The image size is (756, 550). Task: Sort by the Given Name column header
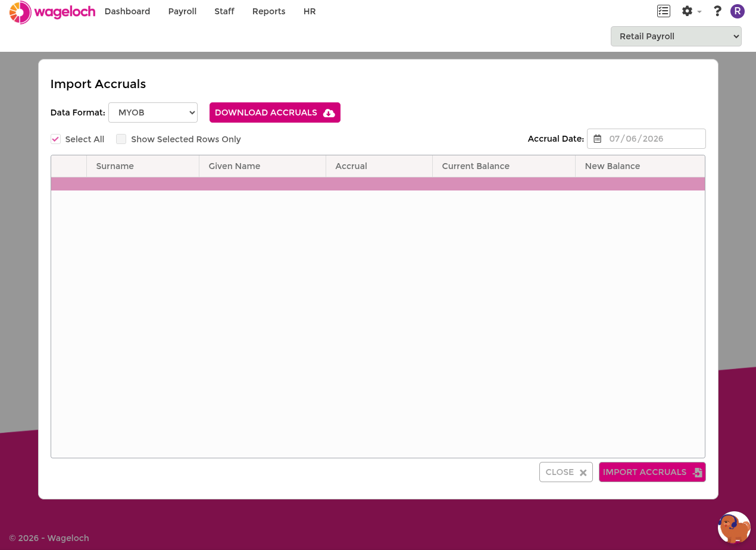click(x=263, y=166)
